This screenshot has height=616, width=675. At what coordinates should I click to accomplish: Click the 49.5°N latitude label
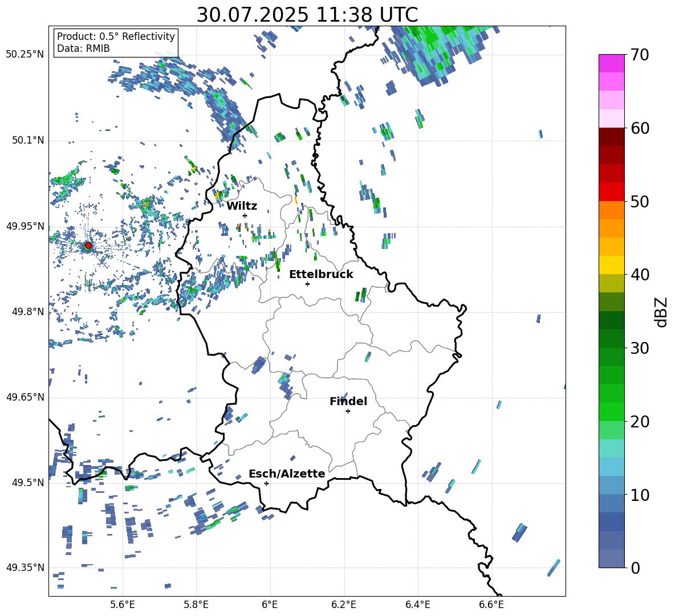click(x=28, y=483)
